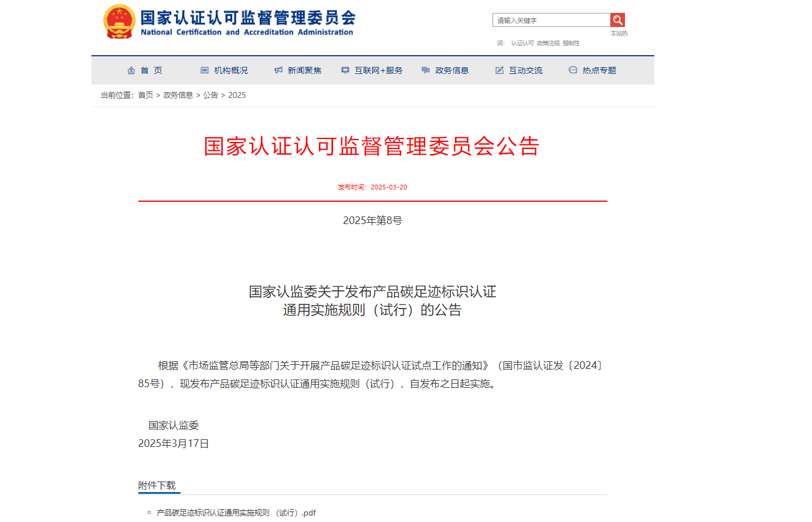Open the 互动交流 section
This screenshot has height=522, width=812.
[526, 70]
